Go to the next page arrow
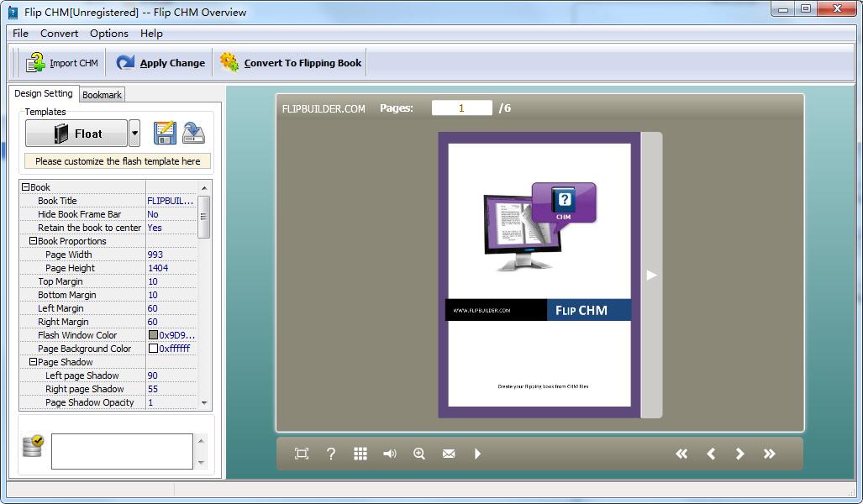863x504 pixels. tap(739, 454)
